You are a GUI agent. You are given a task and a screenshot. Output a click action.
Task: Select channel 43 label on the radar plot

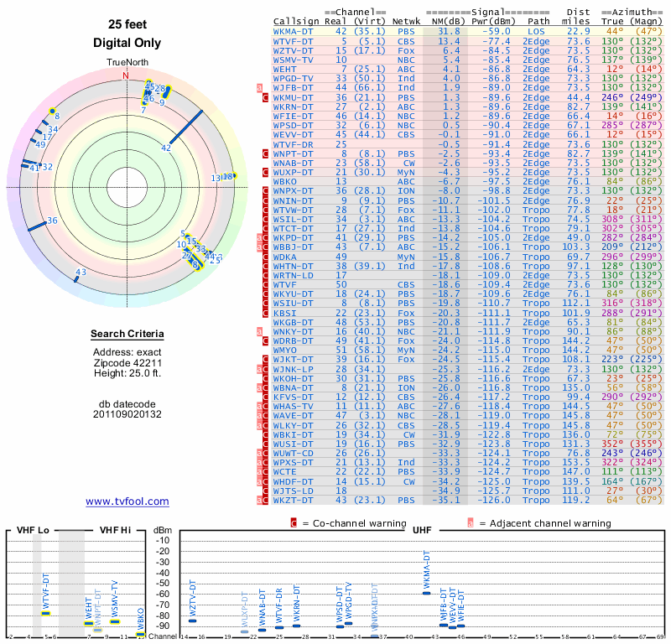click(81, 272)
